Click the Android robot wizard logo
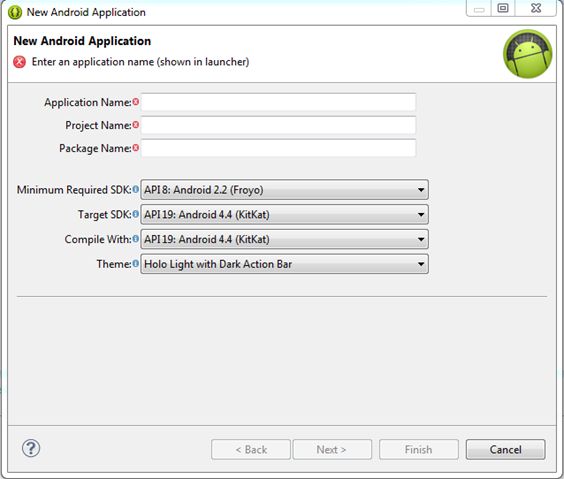This screenshot has height=479, width=564. click(x=527, y=54)
